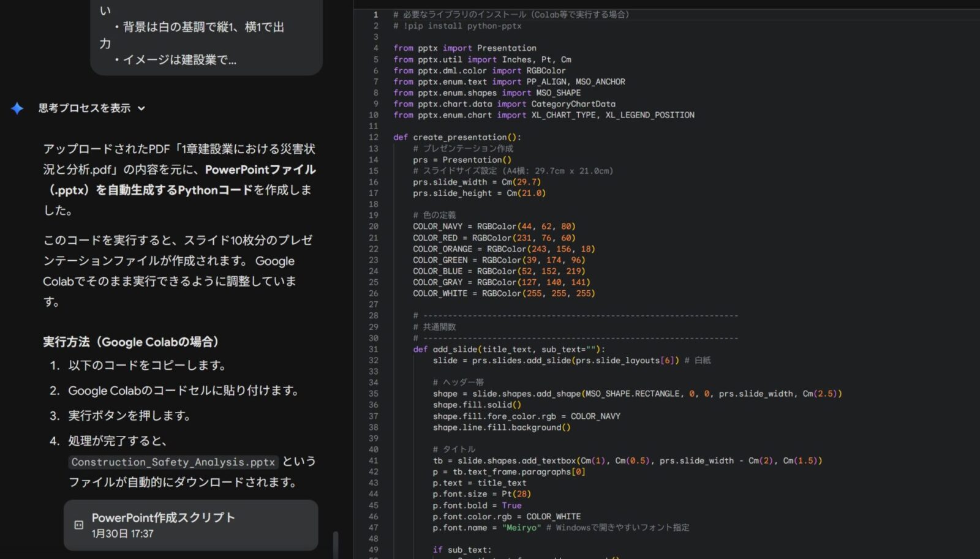This screenshot has height=559, width=980.
Task: Open the PowerPoint作成スクリプト card
Action: 190,525
